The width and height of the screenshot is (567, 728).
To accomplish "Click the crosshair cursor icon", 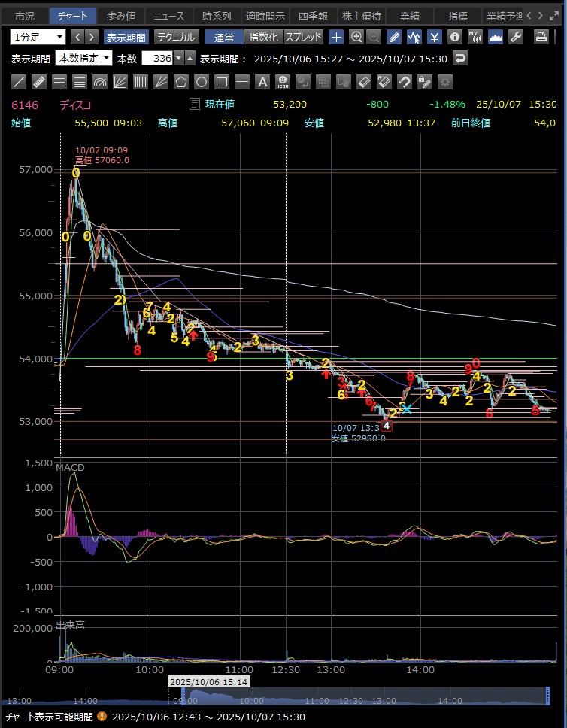I will 336,37.
